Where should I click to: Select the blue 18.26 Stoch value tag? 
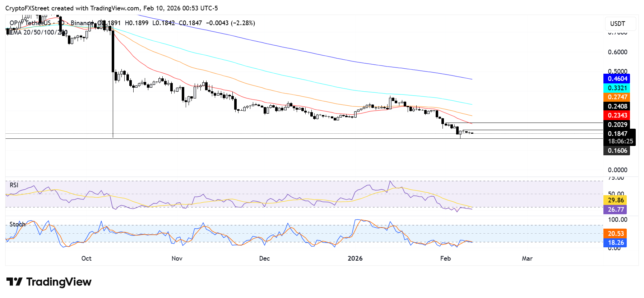click(x=615, y=243)
